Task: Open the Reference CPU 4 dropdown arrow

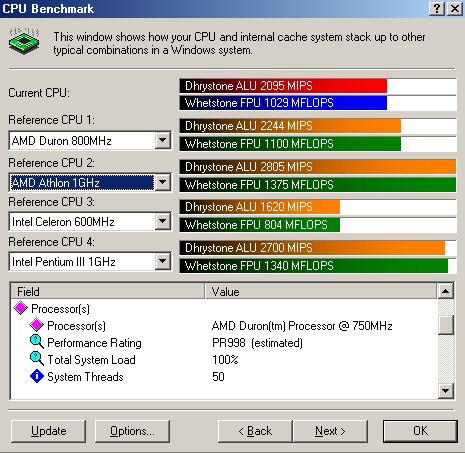Action: [163, 261]
